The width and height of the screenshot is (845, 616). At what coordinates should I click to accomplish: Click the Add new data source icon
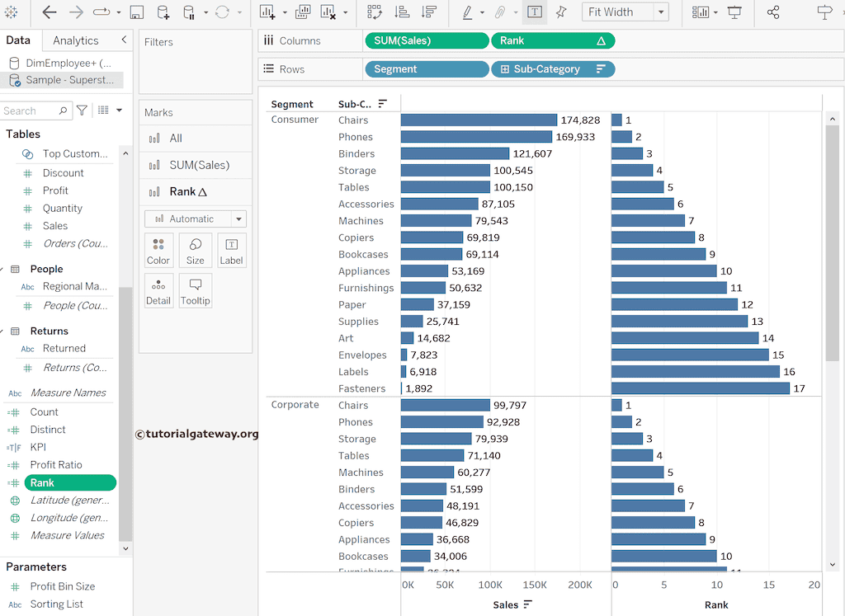tap(163, 12)
